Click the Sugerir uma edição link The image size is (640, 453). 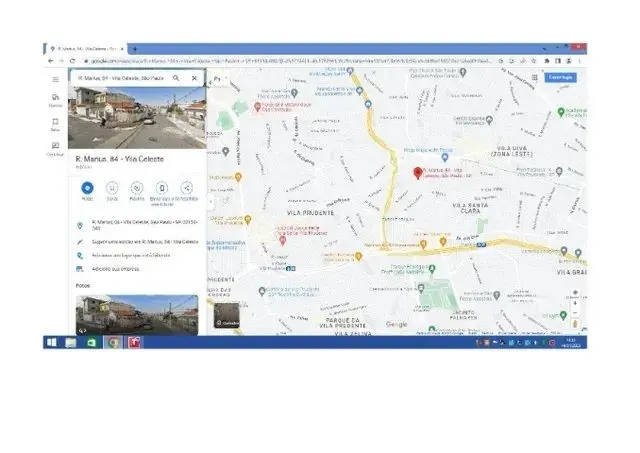[140, 242]
